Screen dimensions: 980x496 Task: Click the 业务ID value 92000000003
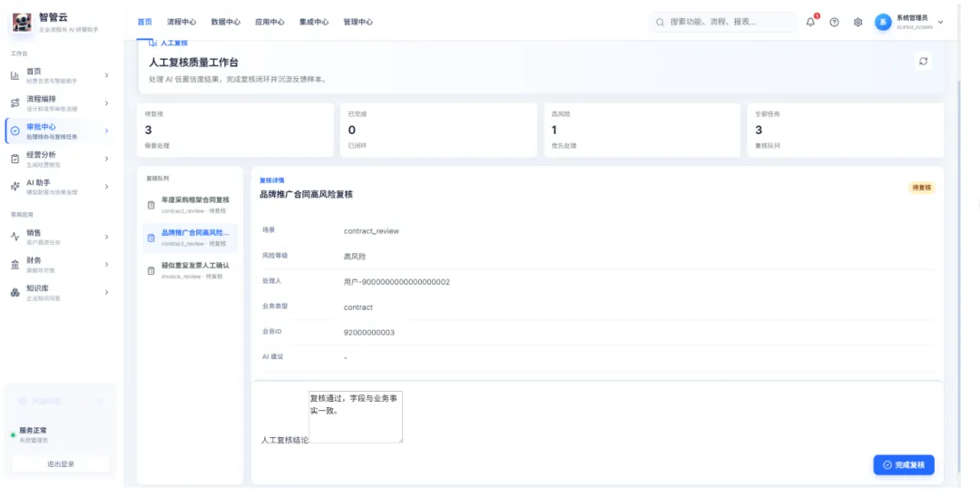tap(368, 333)
